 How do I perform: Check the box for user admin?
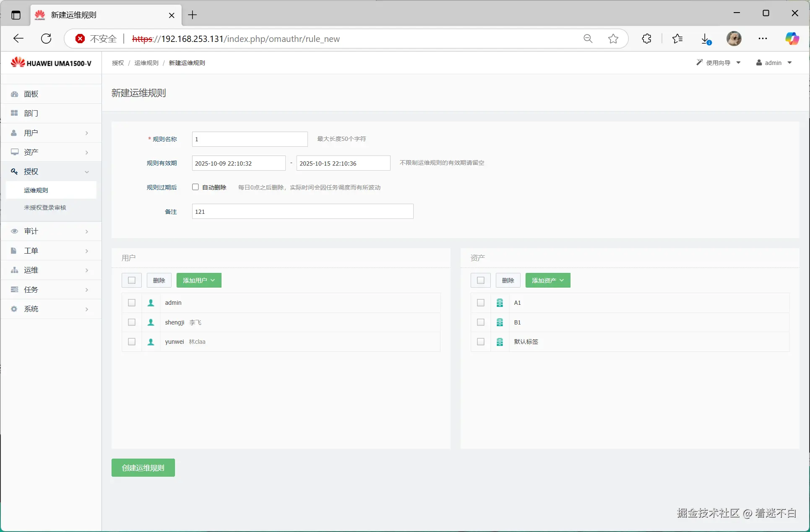tap(132, 303)
